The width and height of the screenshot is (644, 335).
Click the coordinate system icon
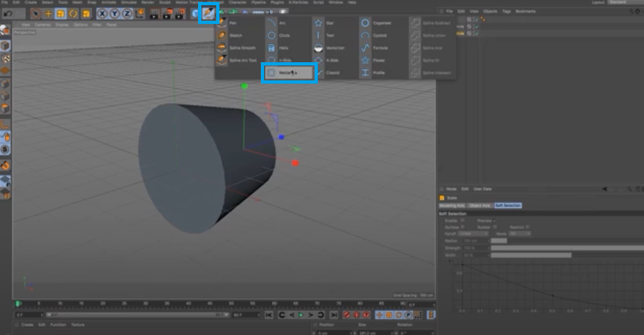tap(140, 14)
